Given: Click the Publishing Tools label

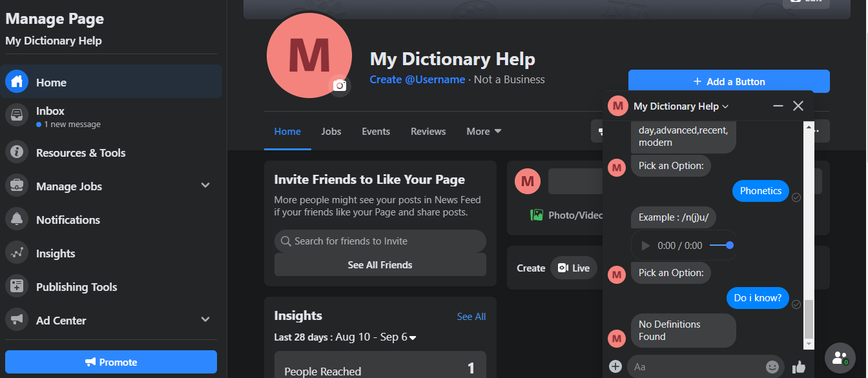Looking at the screenshot, I should click(x=77, y=287).
